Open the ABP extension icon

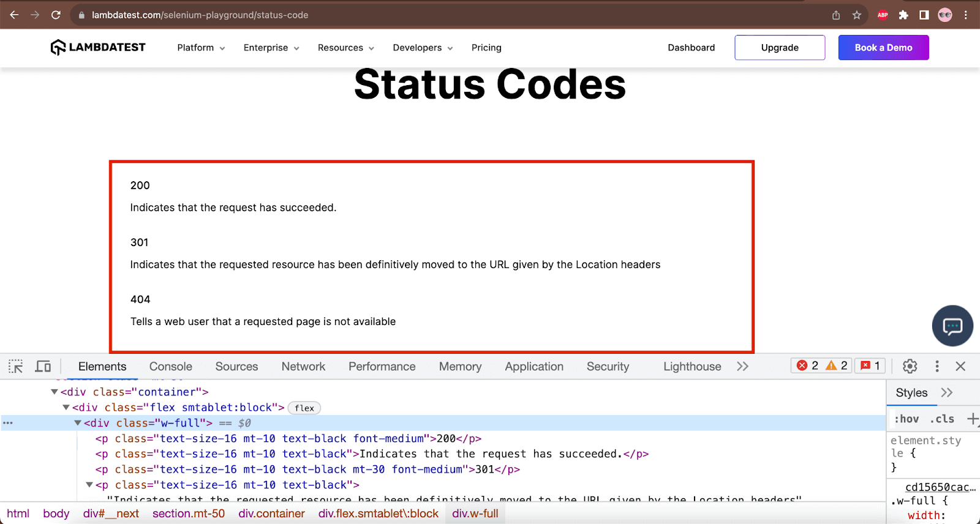pyautogui.click(x=883, y=15)
